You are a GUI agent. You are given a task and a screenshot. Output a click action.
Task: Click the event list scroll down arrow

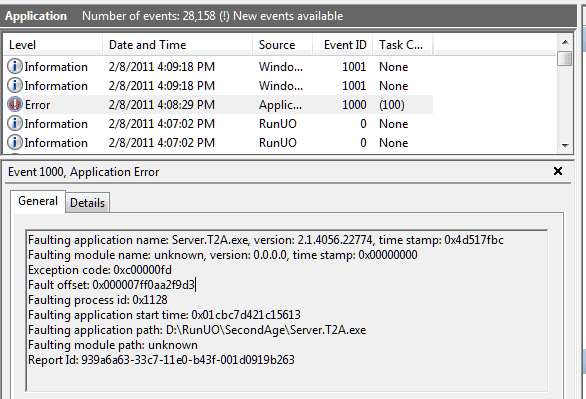click(565, 146)
